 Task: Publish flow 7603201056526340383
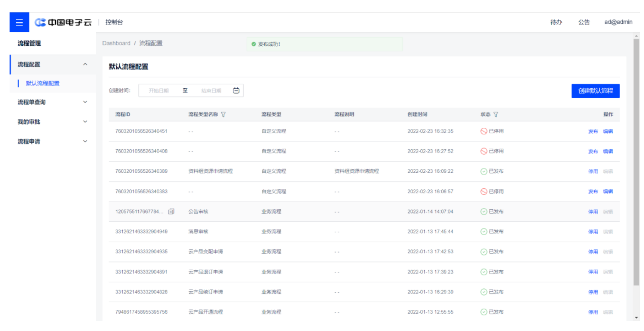[593, 191]
